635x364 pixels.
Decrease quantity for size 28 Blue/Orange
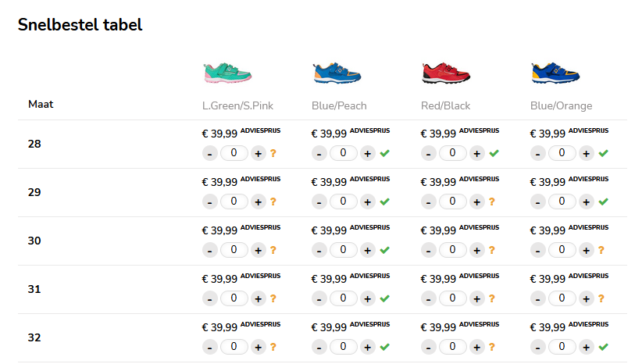tap(538, 153)
